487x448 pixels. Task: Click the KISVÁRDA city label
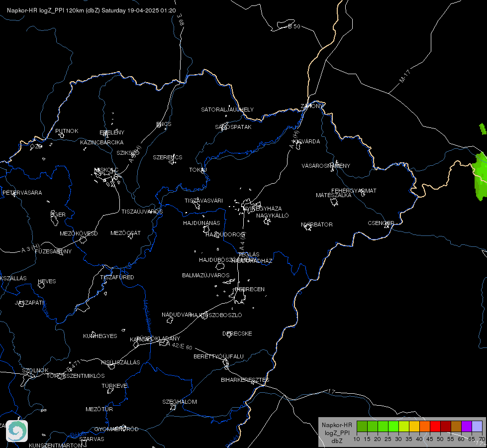pos(307,141)
